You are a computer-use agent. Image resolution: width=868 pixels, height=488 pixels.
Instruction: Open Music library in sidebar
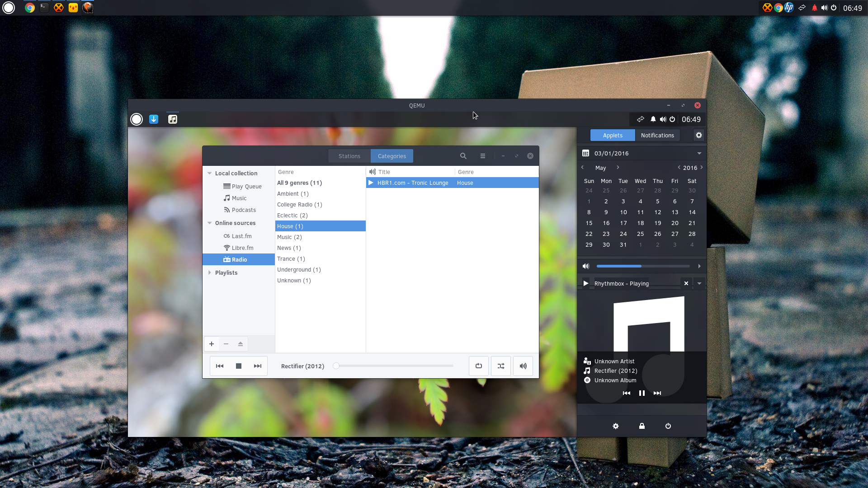[x=239, y=198]
